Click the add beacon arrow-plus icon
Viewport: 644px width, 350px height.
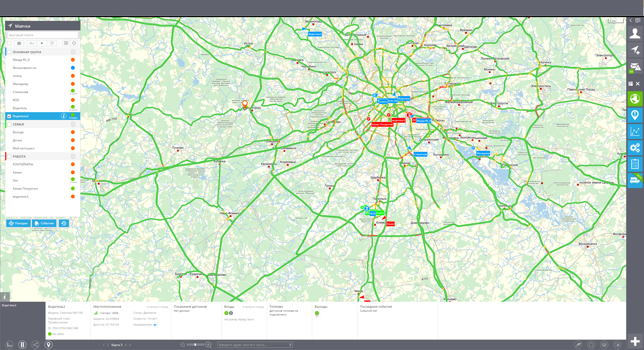(635, 50)
